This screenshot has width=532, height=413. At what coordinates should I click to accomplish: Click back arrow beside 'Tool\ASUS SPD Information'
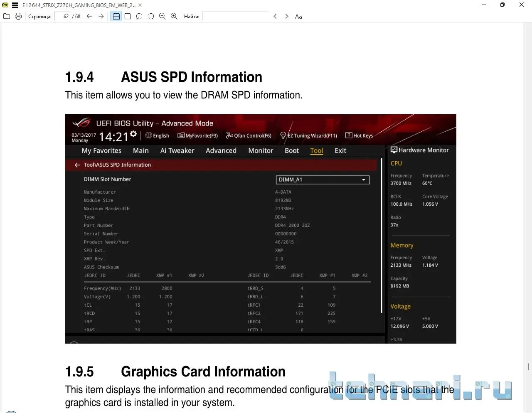(x=77, y=165)
